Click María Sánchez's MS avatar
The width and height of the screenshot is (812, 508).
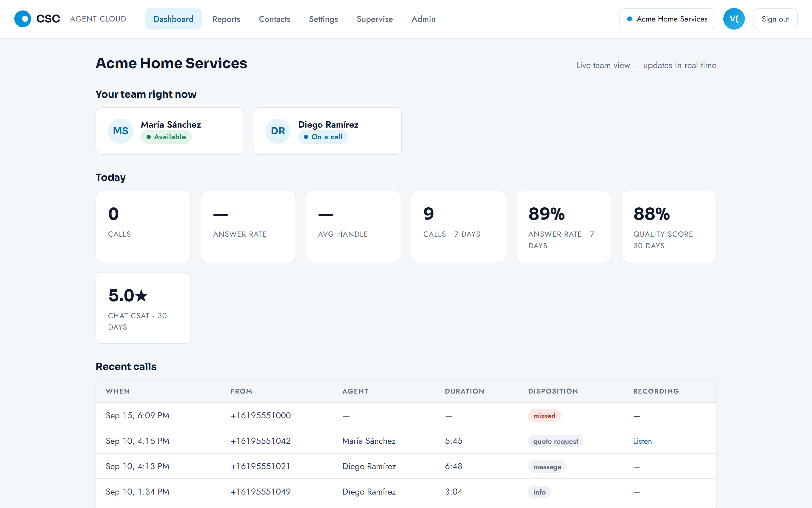tap(121, 131)
